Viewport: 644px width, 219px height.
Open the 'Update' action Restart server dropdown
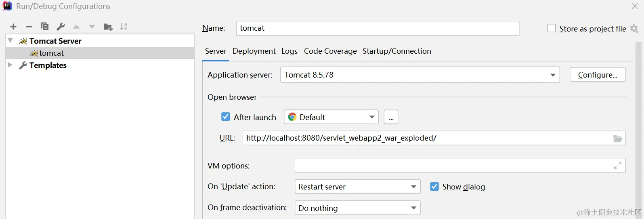pyautogui.click(x=413, y=187)
